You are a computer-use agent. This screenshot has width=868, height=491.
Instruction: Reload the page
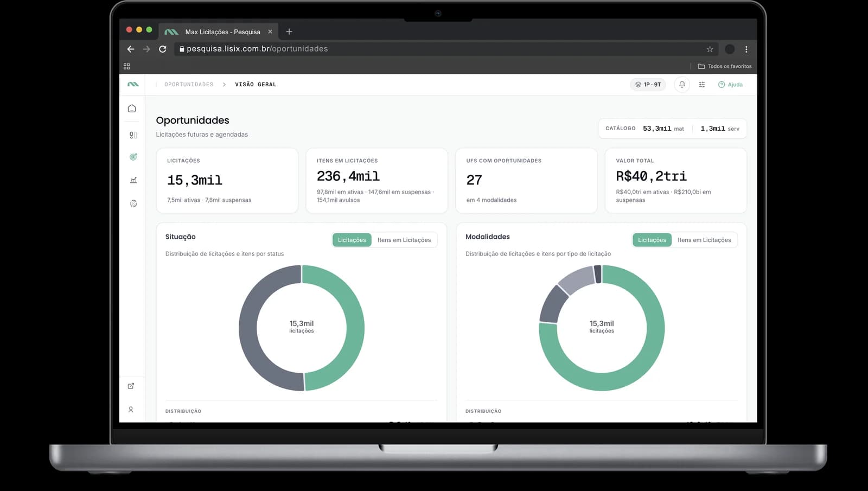coord(162,49)
